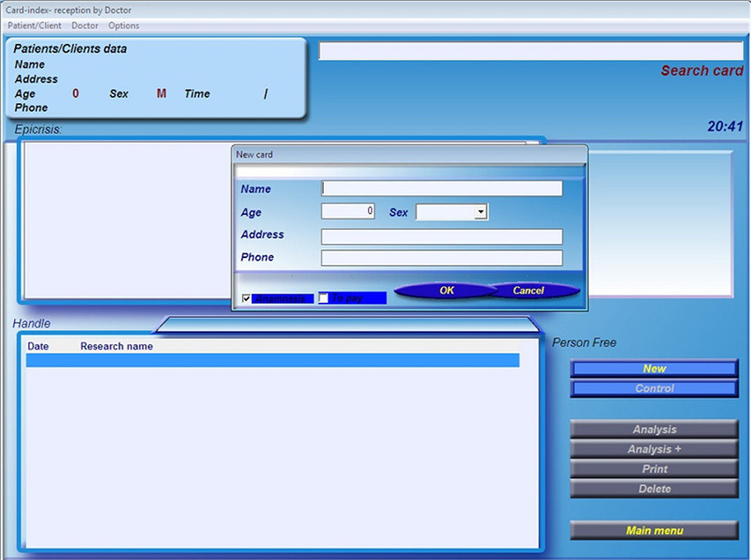Cancel the New card dialog
This screenshot has width=751, height=560.
(529, 291)
